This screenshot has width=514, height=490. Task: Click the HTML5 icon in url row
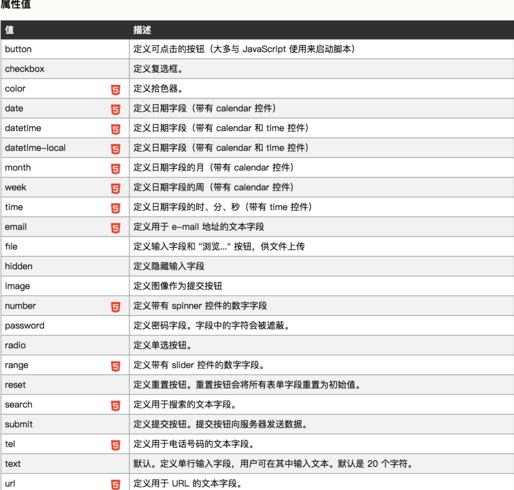115,484
